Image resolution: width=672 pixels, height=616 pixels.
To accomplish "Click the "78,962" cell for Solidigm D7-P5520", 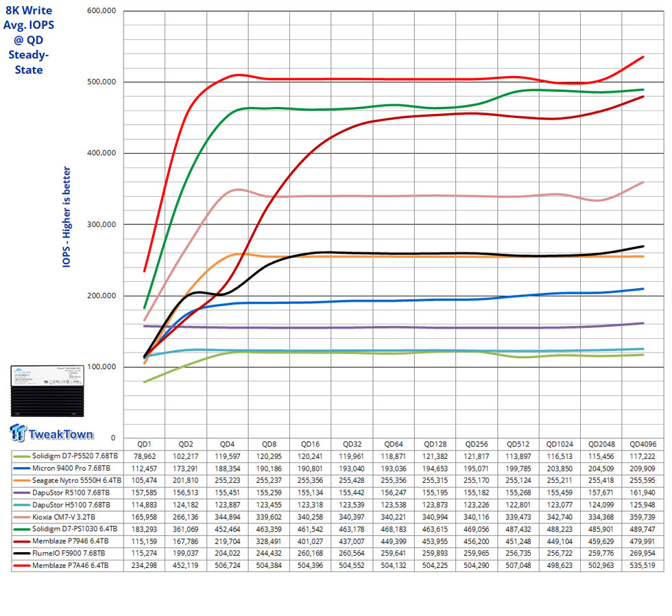I will tap(144, 457).
